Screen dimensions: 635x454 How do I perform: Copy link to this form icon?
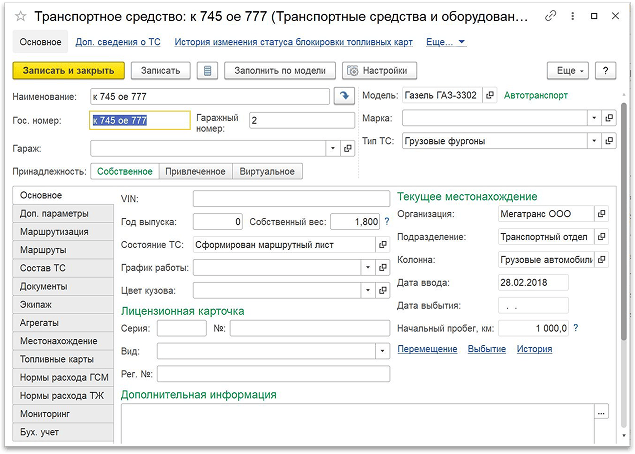click(550, 16)
